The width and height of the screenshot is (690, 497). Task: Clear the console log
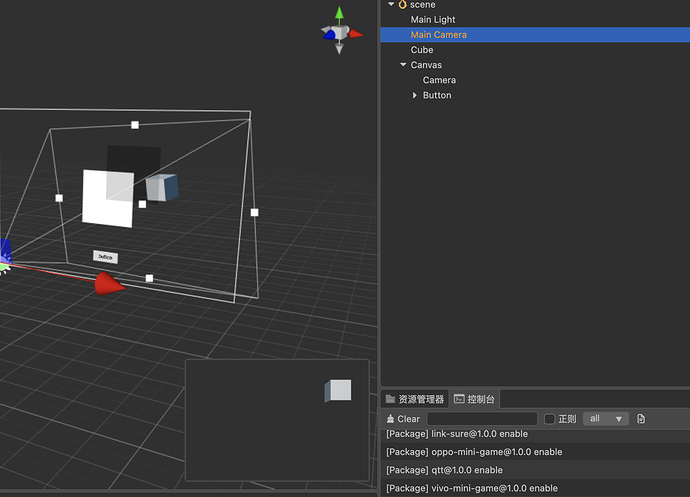[403, 419]
